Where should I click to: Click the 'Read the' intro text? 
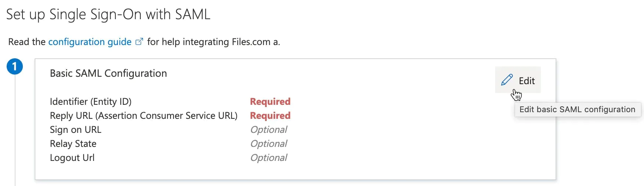(27, 42)
